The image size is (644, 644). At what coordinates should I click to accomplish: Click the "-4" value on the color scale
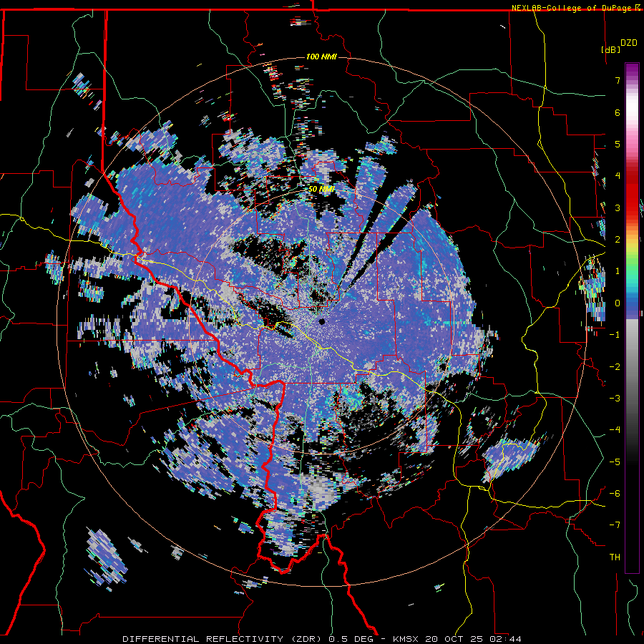[x=615, y=430]
